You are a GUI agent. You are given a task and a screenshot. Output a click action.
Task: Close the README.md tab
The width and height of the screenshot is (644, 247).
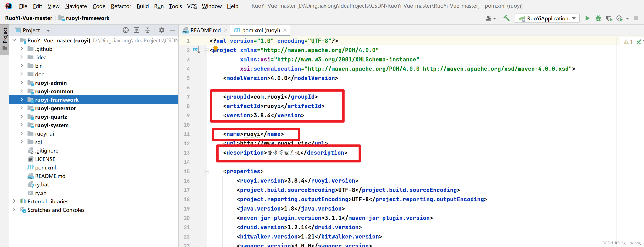point(225,30)
